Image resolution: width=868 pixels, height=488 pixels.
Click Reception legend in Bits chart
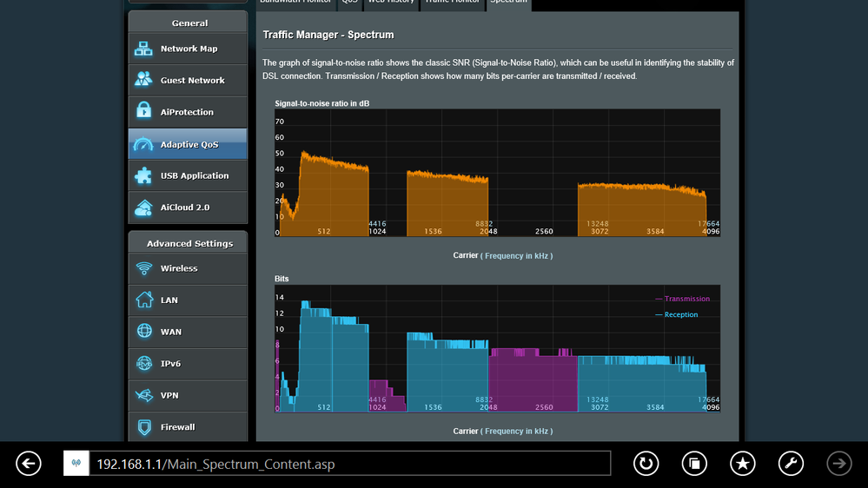pos(677,315)
